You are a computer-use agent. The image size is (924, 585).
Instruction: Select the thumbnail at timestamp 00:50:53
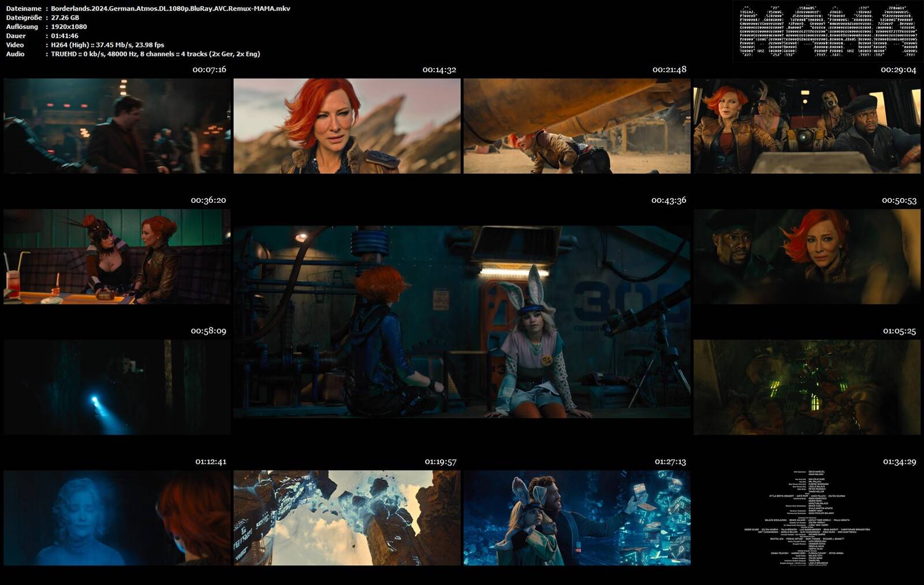point(807,256)
